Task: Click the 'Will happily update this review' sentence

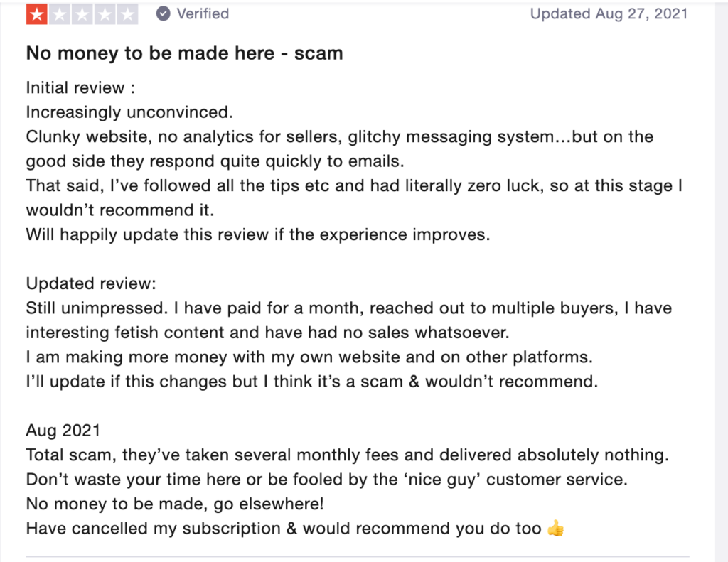Action: click(x=258, y=235)
